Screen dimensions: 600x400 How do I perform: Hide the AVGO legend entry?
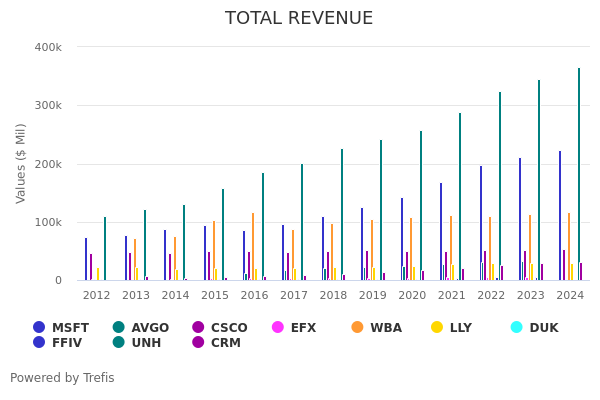(140, 328)
